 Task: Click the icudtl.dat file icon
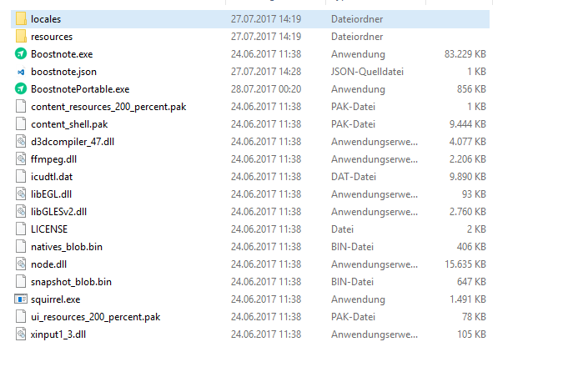click(21, 177)
